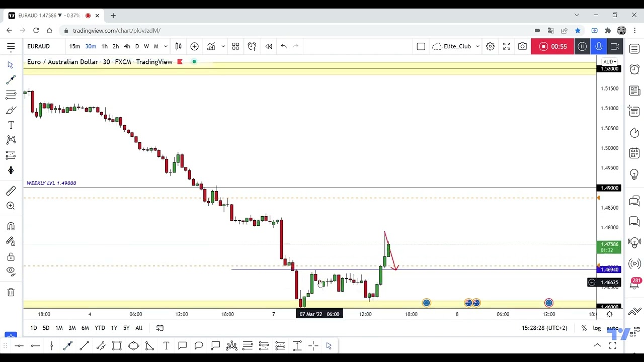Image resolution: width=644 pixels, height=362 pixels.
Task: Open Chrome extensions puzzle icon
Action: click(608, 30)
